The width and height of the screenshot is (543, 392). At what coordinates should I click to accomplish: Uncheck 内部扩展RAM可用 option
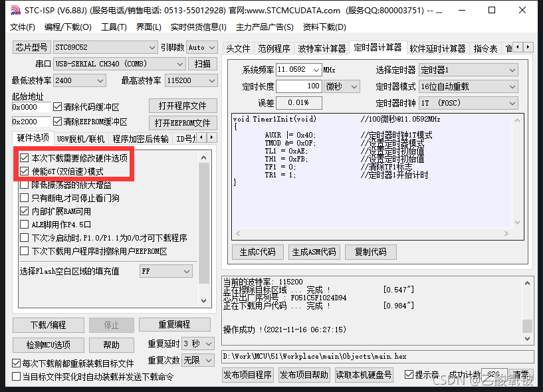tap(24, 211)
